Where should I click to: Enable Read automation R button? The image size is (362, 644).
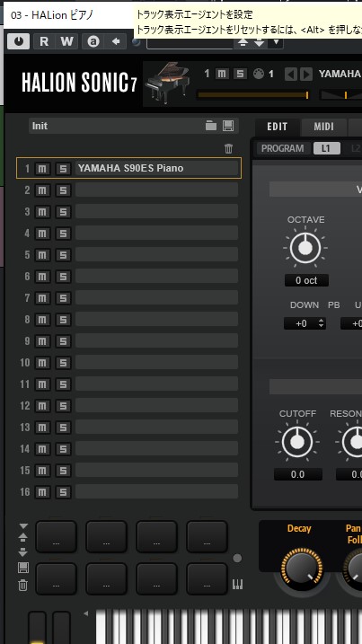[x=44, y=41]
